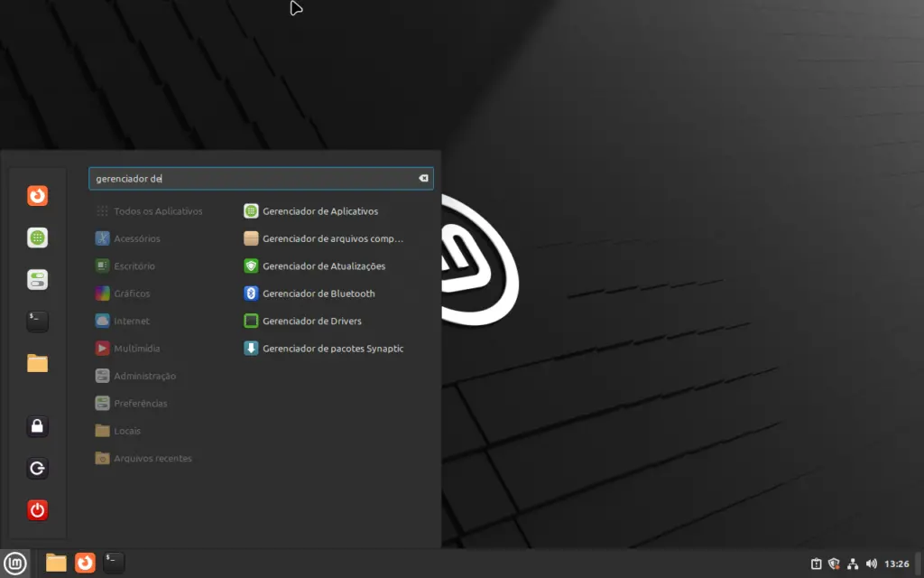The image size is (924, 578).
Task: Log out using the sidebar icon
Action: [37, 468]
